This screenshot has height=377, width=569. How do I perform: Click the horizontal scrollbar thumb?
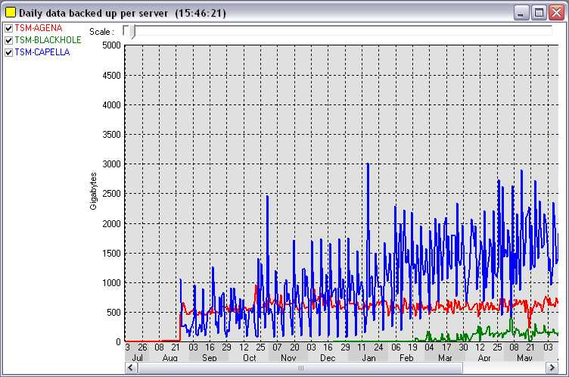[300, 368]
